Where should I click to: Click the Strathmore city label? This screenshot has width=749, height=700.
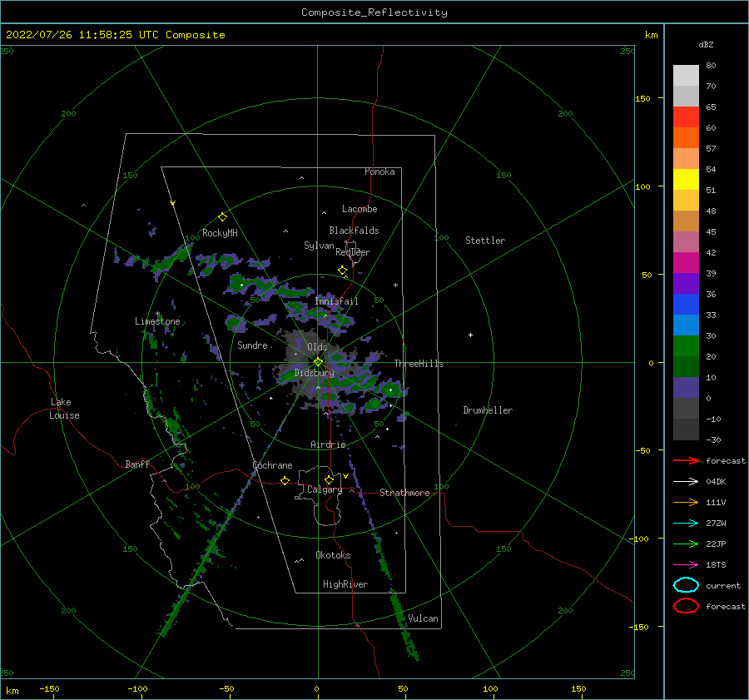click(x=404, y=493)
